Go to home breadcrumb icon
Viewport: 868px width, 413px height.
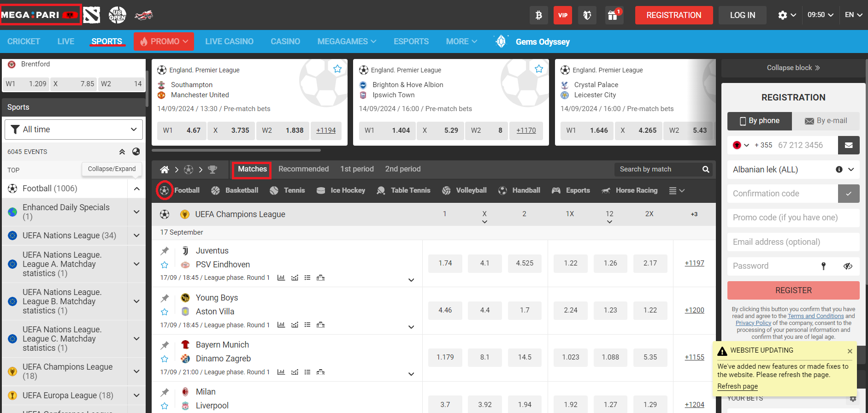165,169
